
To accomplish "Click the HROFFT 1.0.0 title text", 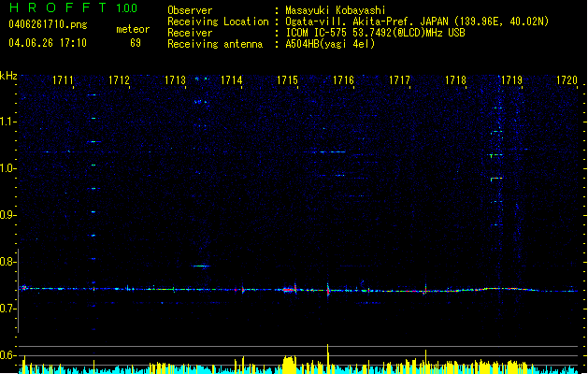I will click(x=74, y=7).
